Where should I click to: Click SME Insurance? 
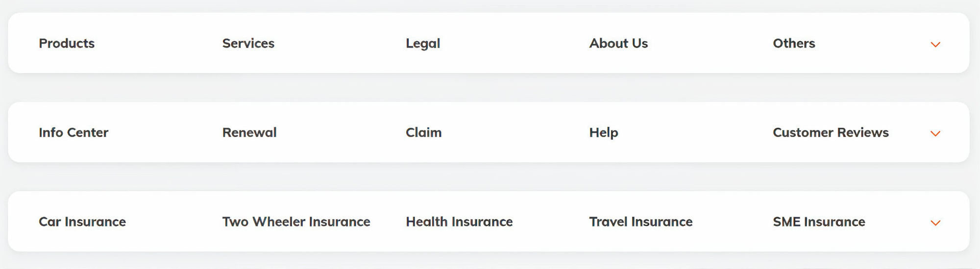819,222
